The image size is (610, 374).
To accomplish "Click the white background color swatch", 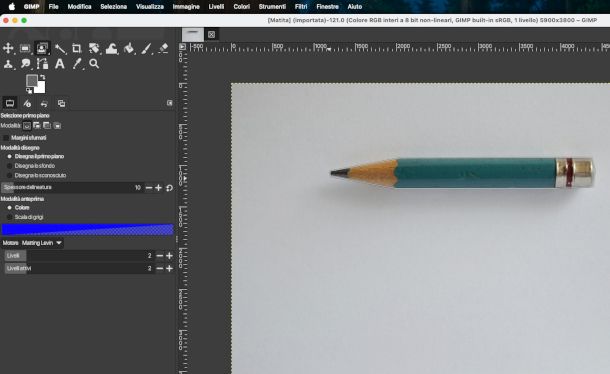I will (41, 88).
